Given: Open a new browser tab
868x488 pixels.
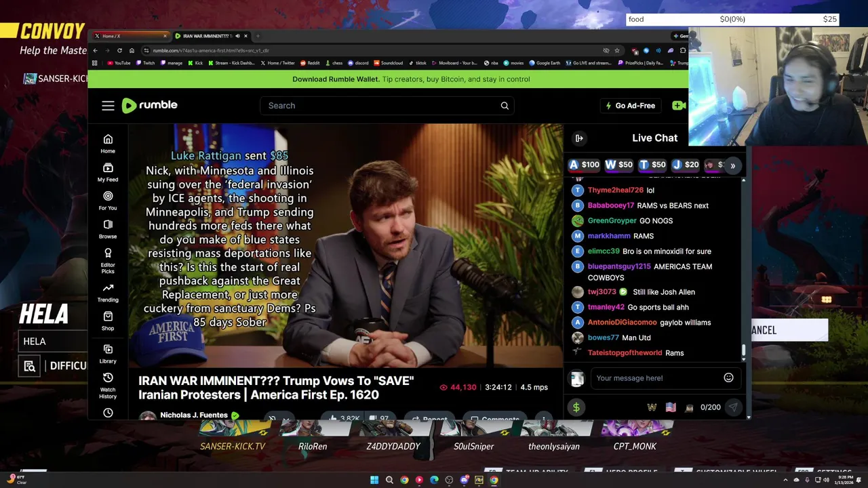Looking at the screenshot, I should pyautogui.click(x=258, y=36).
